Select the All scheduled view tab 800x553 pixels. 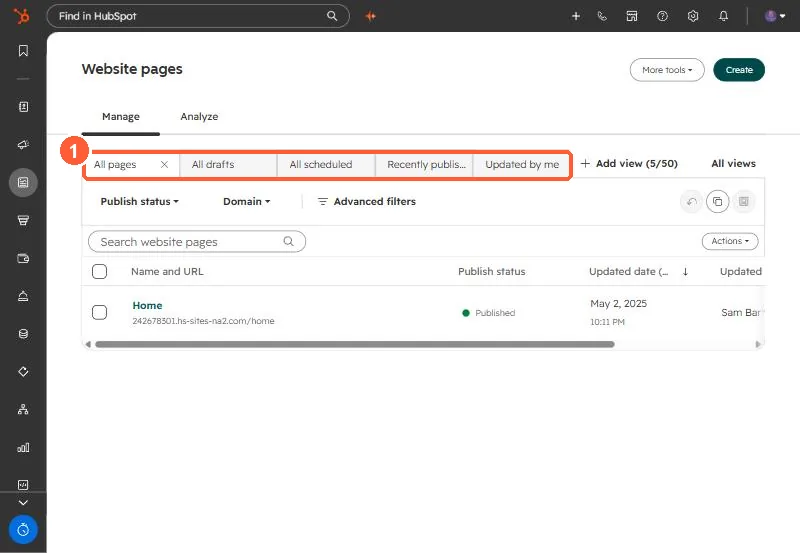click(326, 164)
